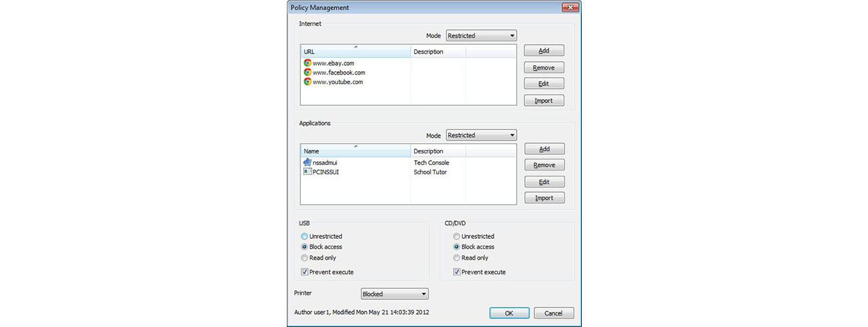The width and height of the screenshot is (868, 327).
Task: Click the Chrome icon beside www.facebook.com
Action: (x=307, y=73)
